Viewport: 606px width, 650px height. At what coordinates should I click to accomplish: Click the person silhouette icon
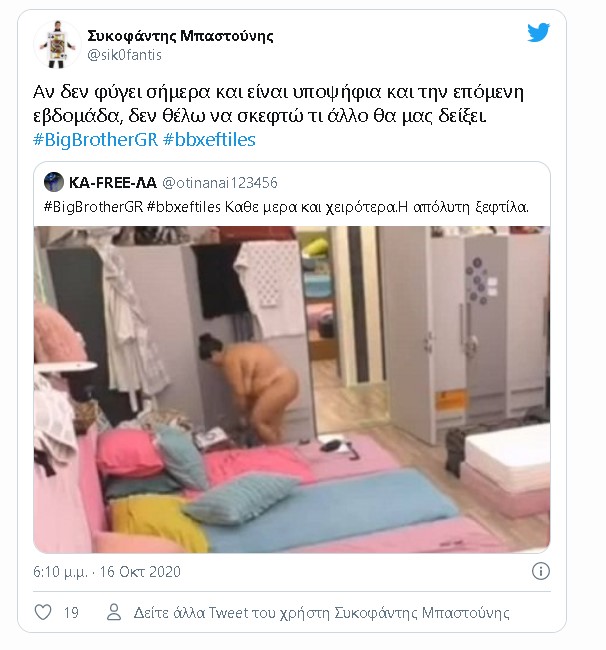click(114, 612)
